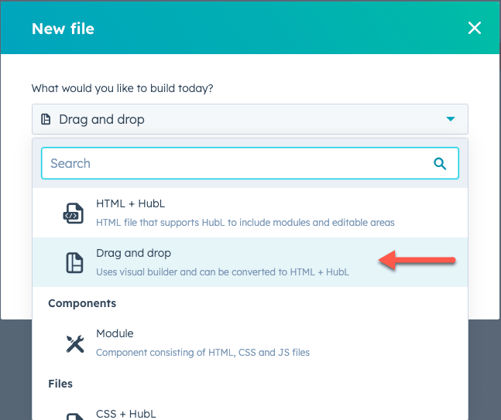Click the red arrow annotation
This screenshot has height=420, width=501.
click(x=417, y=260)
